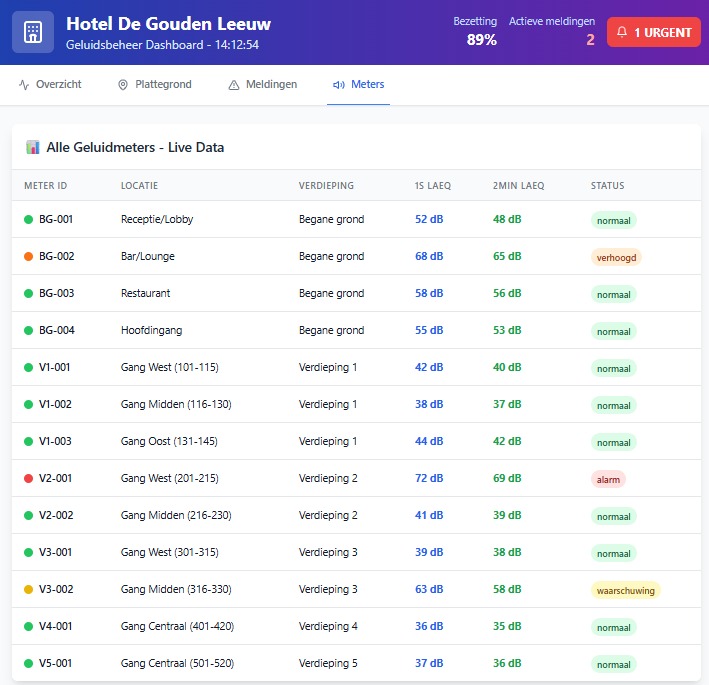The width and height of the screenshot is (709, 685).
Task: Click the Meter ID column header
Action: tap(45, 186)
